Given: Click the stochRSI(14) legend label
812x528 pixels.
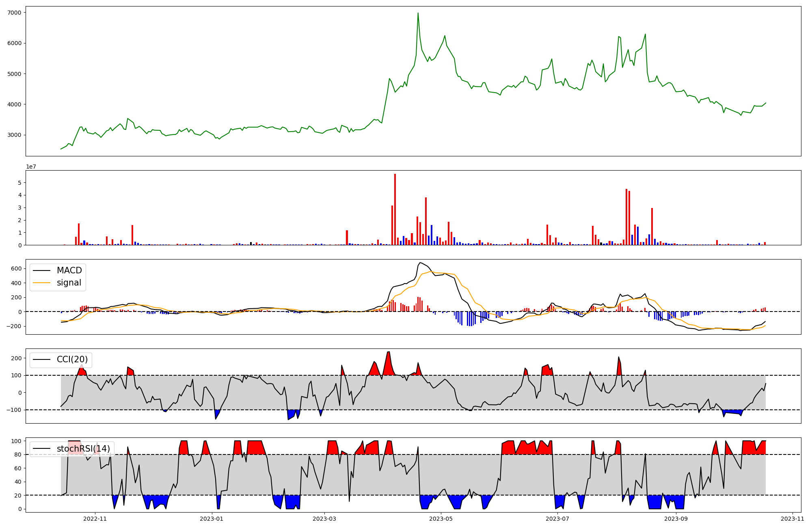Looking at the screenshot, I should tap(83, 448).
